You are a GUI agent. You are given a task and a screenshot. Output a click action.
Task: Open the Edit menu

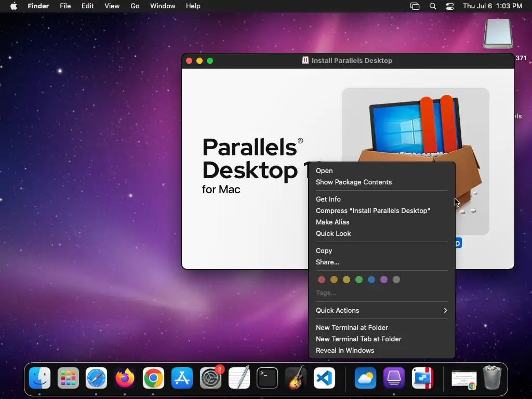click(87, 6)
